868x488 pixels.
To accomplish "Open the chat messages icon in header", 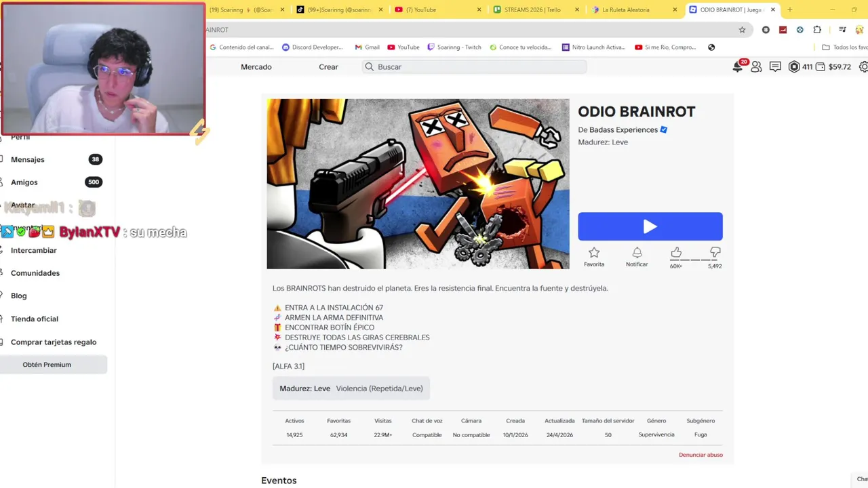I will (x=775, y=66).
